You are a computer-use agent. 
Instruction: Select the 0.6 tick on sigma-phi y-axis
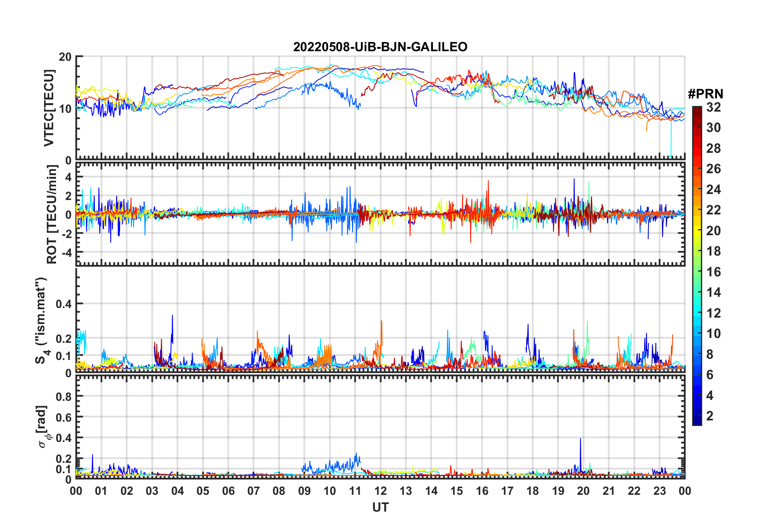coord(64,417)
